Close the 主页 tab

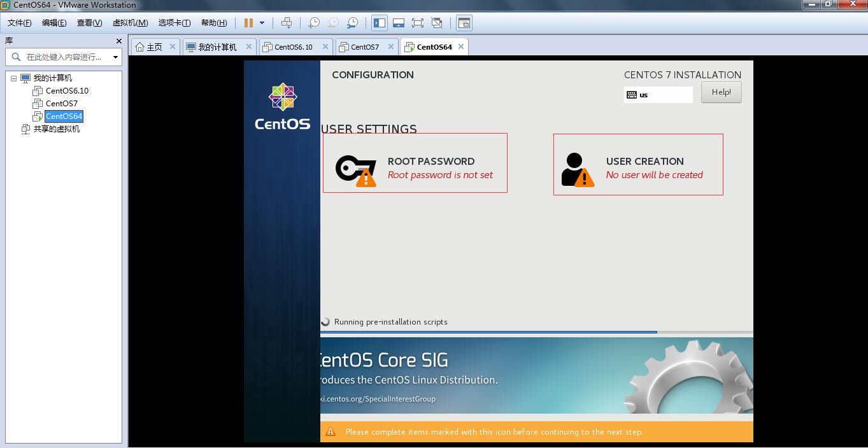click(172, 46)
